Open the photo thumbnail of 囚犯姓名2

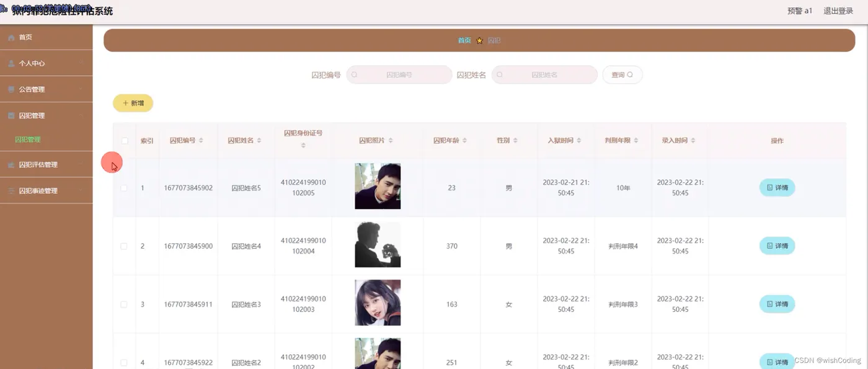click(x=378, y=353)
